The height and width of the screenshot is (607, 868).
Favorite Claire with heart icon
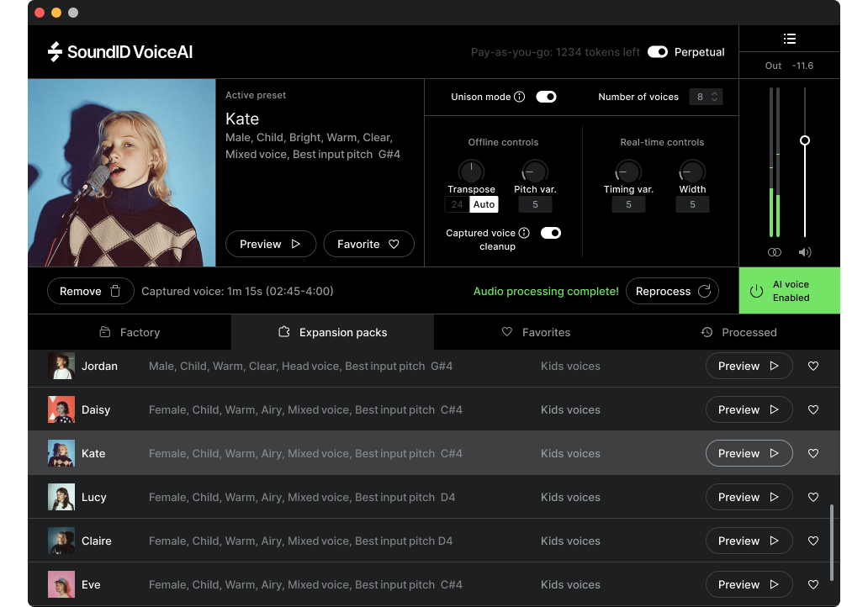813,541
